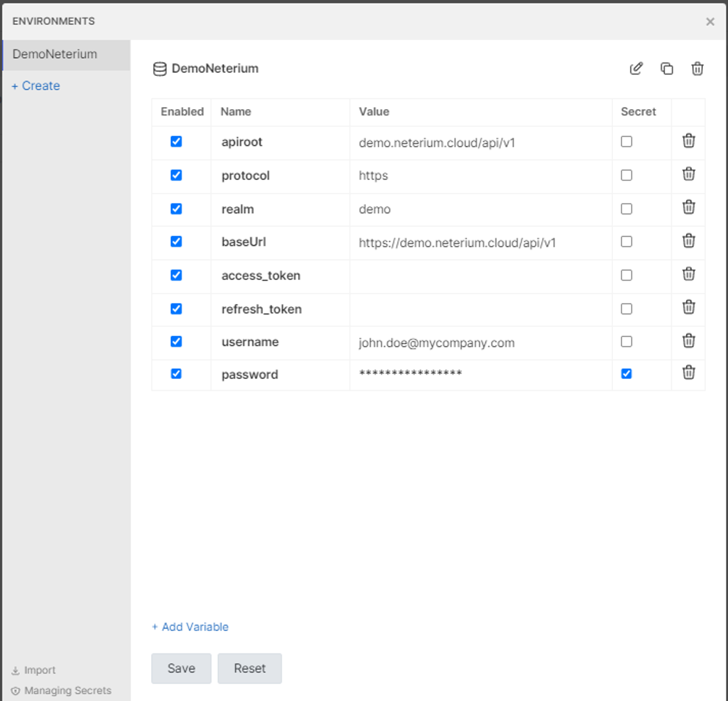Reset the environment changes
The height and width of the screenshot is (701, 728).
coord(250,668)
